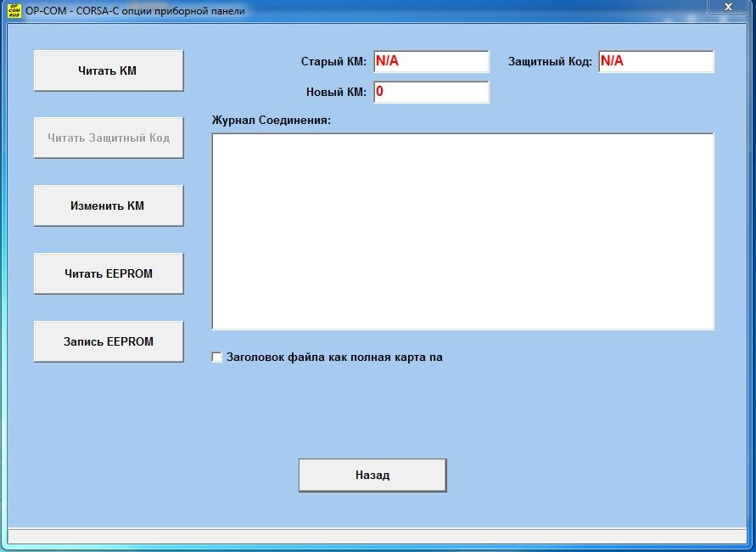This screenshot has height=552, width=756.
Task: Click the status bar at window bottom
Action: [377, 536]
